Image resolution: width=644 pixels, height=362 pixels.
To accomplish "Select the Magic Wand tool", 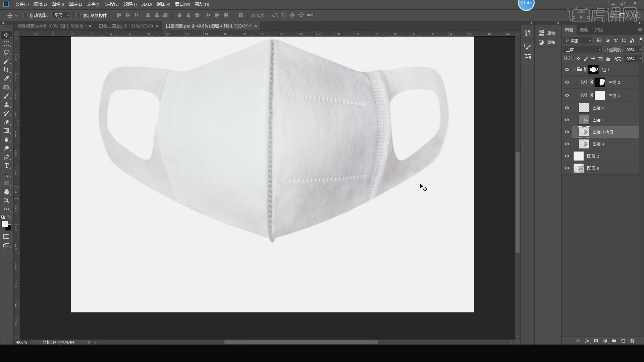I will pos(6,61).
